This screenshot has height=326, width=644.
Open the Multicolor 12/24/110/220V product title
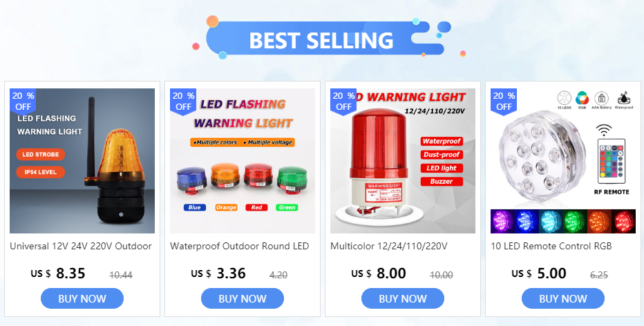coord(388,247)
